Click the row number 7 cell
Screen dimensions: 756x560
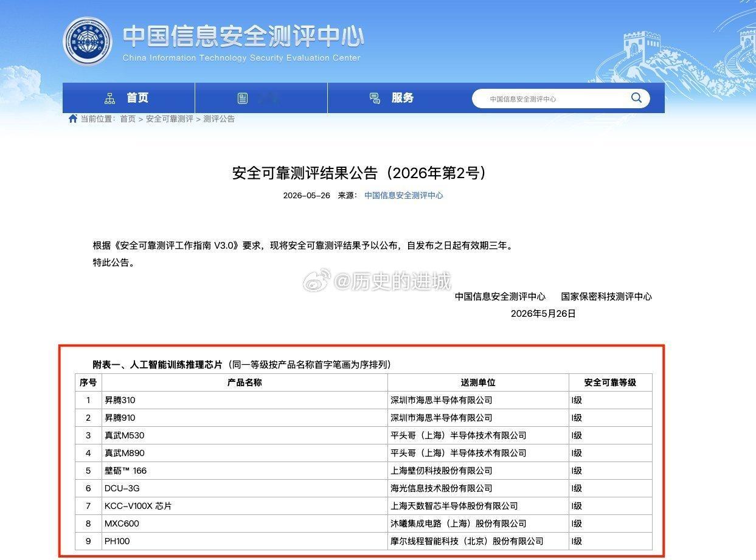(88, 506)
